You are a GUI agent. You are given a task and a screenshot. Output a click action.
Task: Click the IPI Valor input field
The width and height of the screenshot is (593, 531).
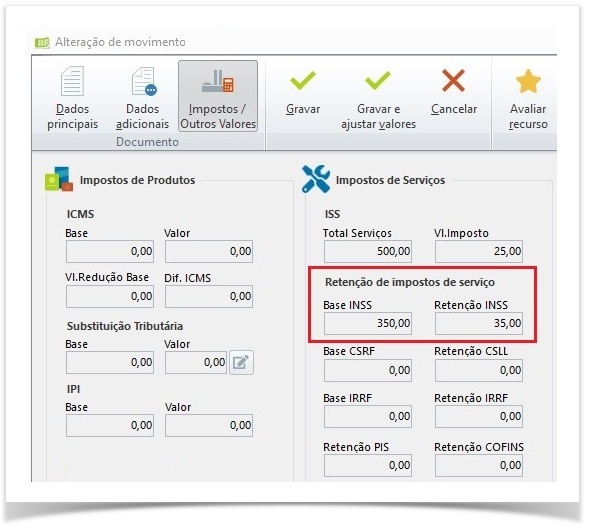pos(209,425)
